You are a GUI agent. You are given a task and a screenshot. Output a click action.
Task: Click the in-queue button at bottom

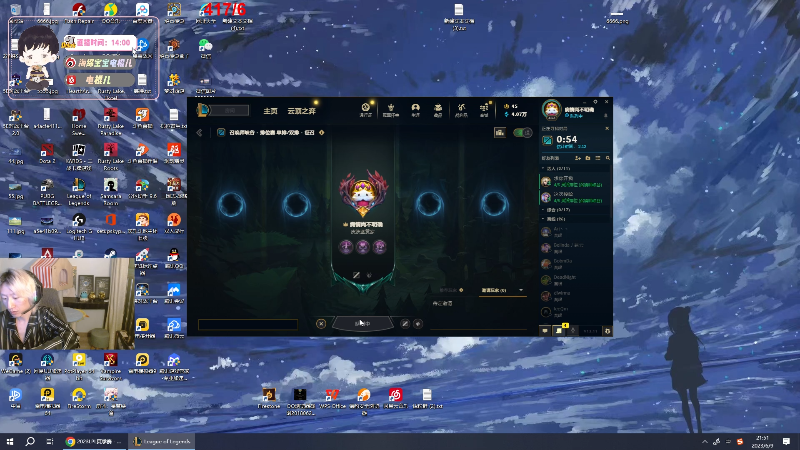[x=363, y=323]
